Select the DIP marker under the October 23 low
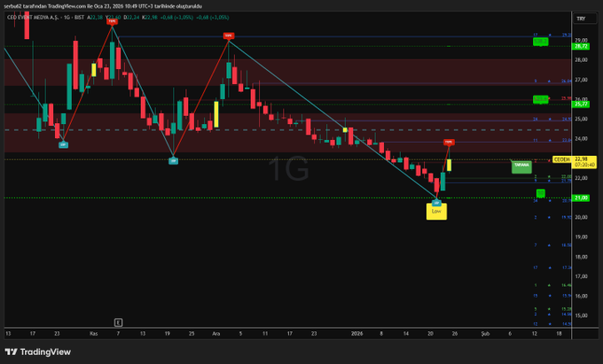 click(63, 144)
